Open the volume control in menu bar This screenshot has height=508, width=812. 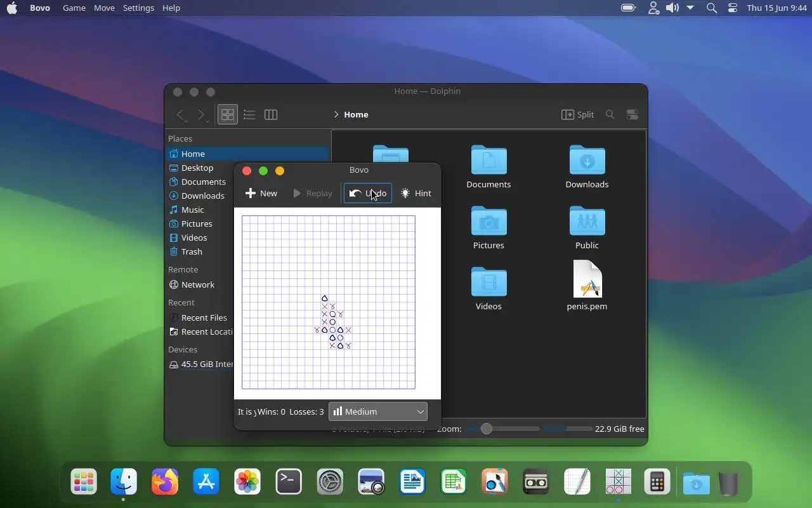[672, 8]
